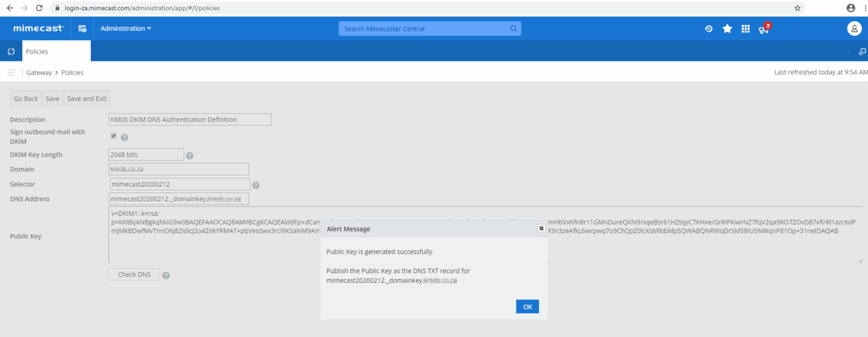Open the hamburger navigation menu

(x=11, y=72)
